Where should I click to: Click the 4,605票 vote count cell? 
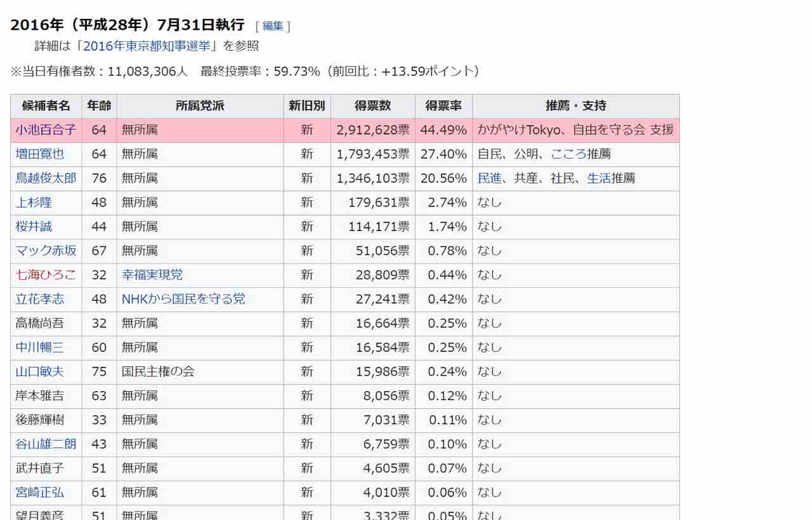pos(373,468)
